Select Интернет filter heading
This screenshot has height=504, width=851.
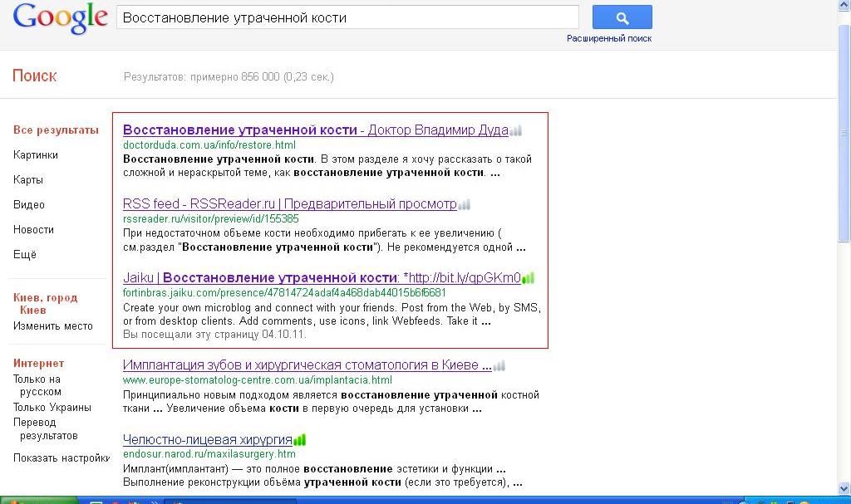38,364
